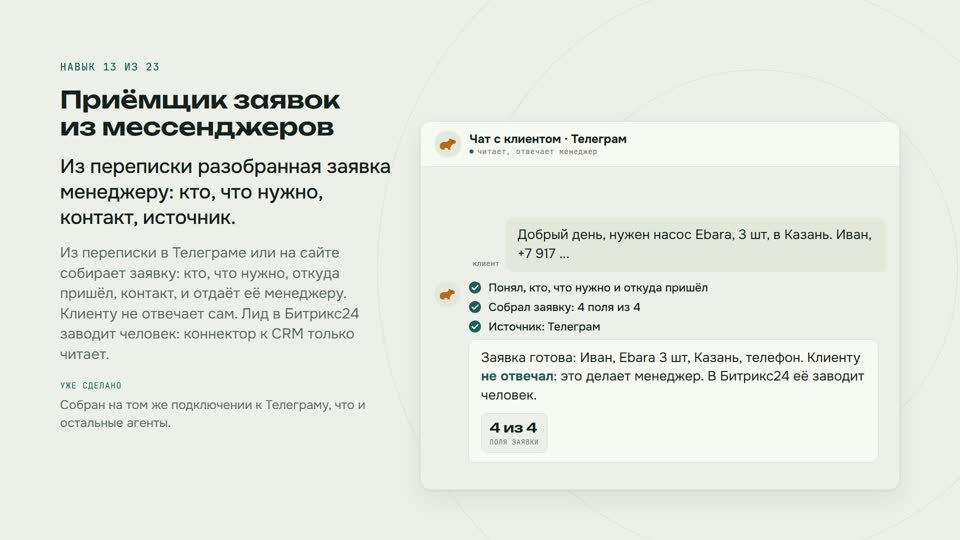Click checkmark next to 'Источник: Телеграм'

(x=475, y=326)
